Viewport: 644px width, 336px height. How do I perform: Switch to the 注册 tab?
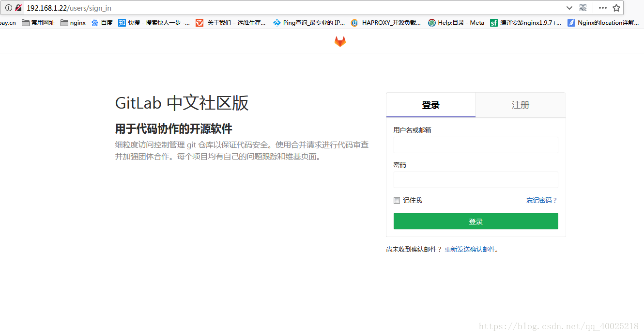[521, 105]
